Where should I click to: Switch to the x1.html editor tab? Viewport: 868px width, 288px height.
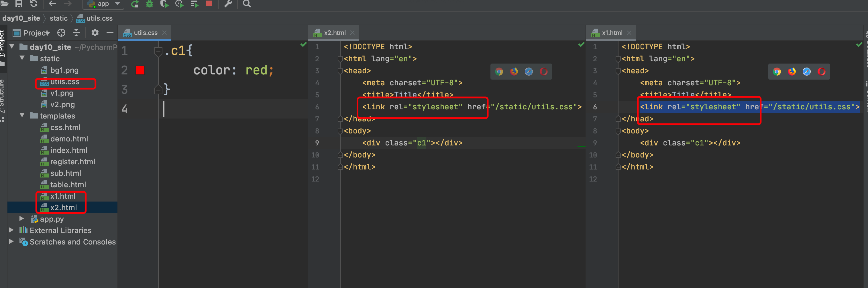coord(612,33)
